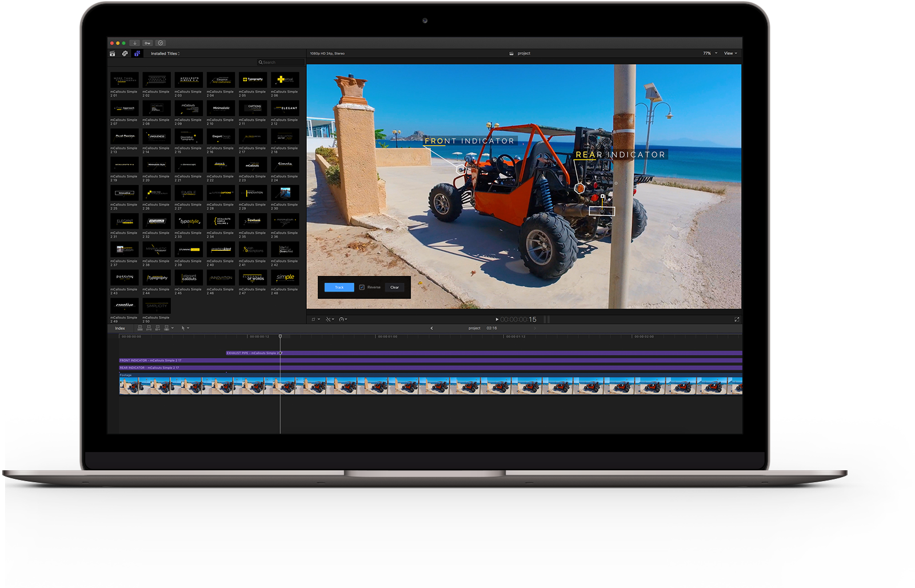
Task: Toggle the Reverse checkbox
Action: point(362,287)
